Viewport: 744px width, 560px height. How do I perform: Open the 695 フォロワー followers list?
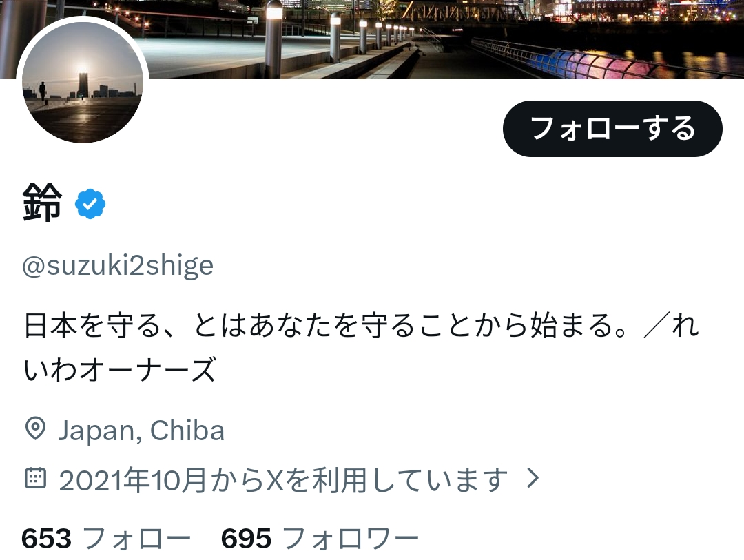point(320,539)
